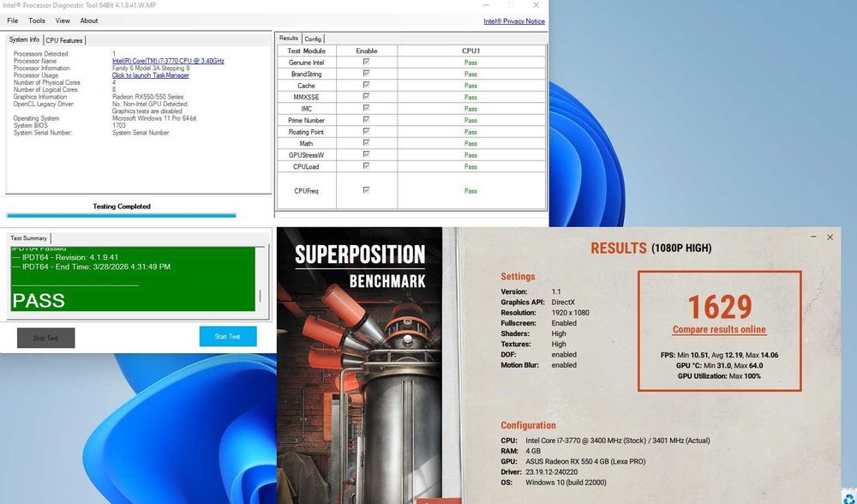Image resolution: width=857 pixels, height=504 pixels.
Task: Click the Stop Test button
Action: (x=46, y=338)
